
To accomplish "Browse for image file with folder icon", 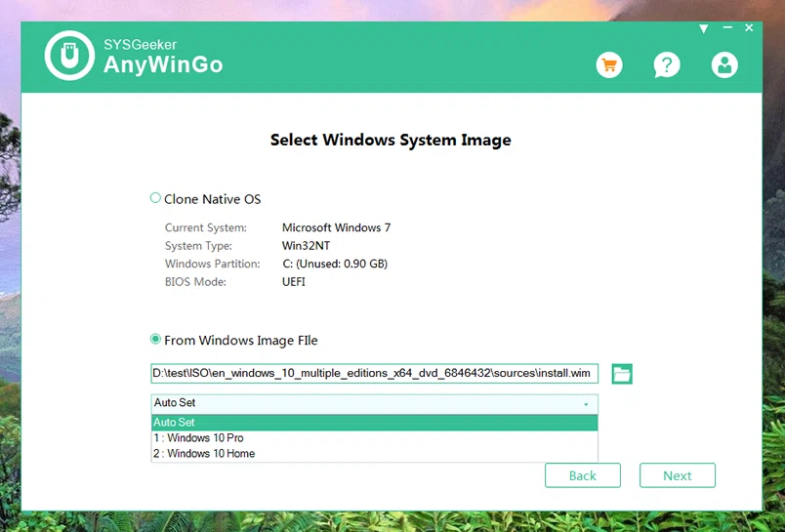I will coord(622,374).
